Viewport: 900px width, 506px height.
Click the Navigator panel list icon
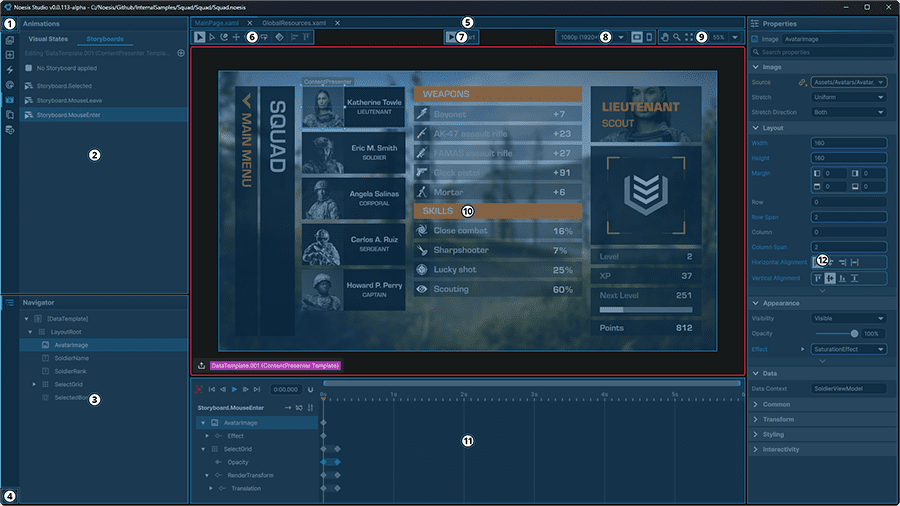point(10,302)
